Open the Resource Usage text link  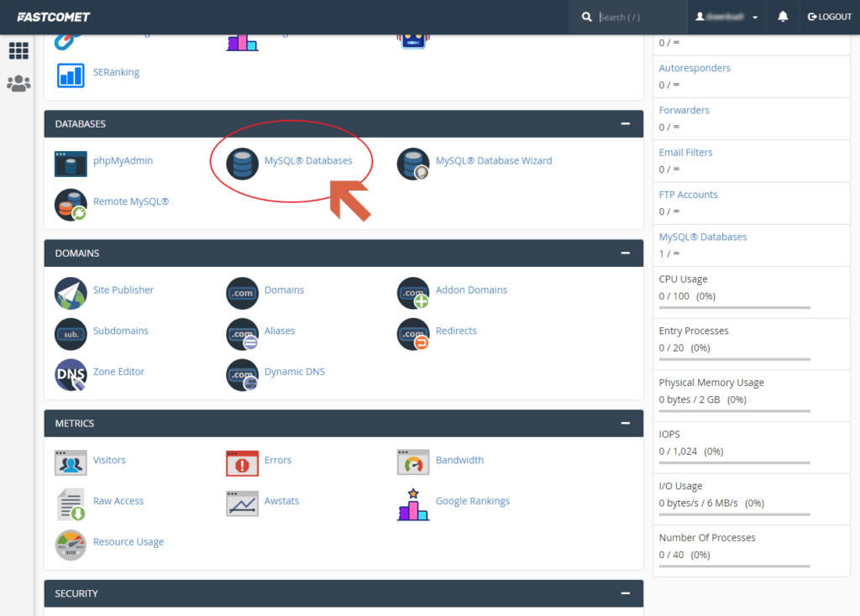[x=128, y=541]
